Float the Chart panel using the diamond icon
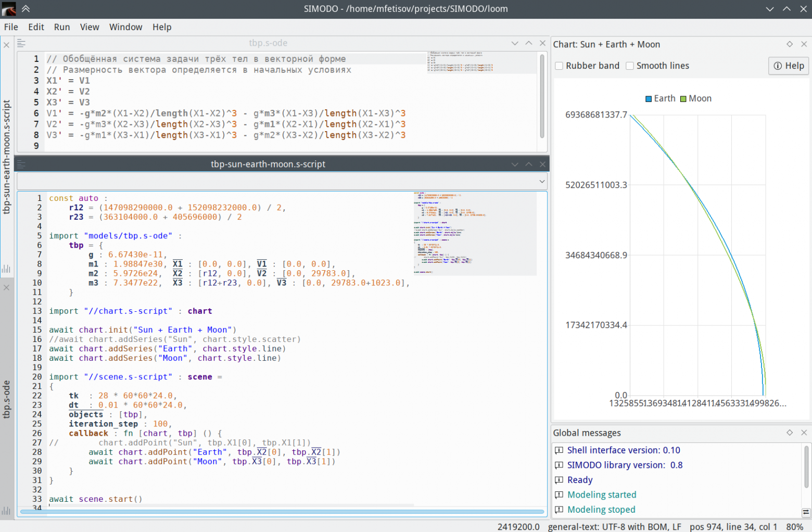The width and height of the screenshot is (812, 532). point(790,44)
